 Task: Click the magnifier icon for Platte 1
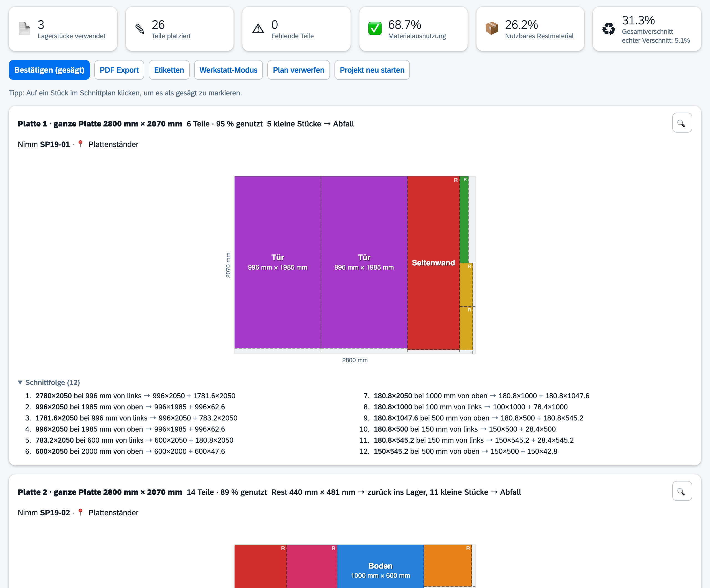pos(682,123)
